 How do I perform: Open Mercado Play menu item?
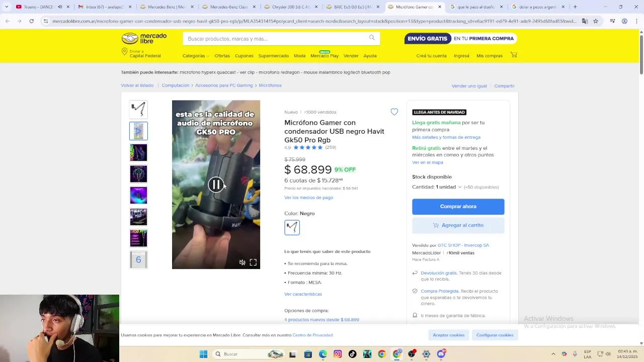[325, 55]
